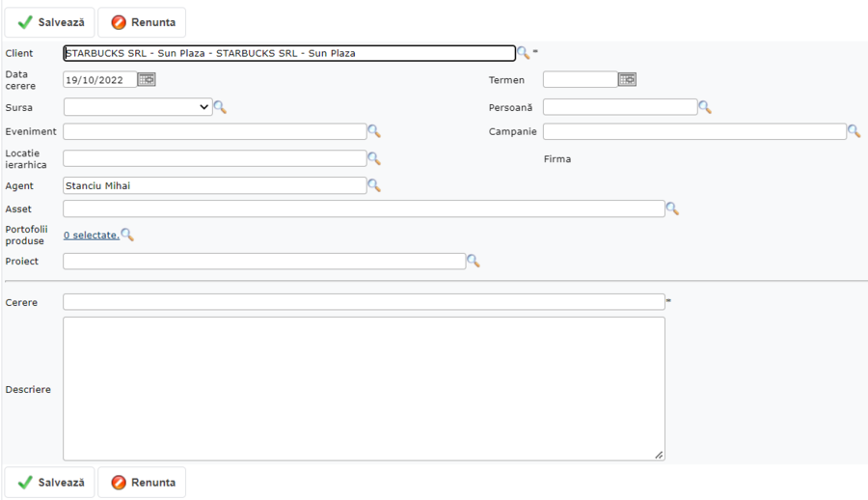This screenshot has height=500, width=868.
Task: Click inside the Descriere text area
Action: [x=364, y=388]
